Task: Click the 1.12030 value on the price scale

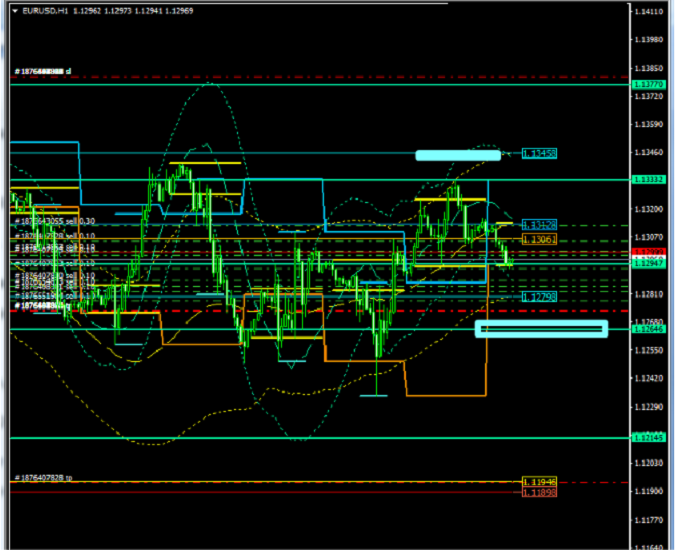Action: click(x=650, y=464)
